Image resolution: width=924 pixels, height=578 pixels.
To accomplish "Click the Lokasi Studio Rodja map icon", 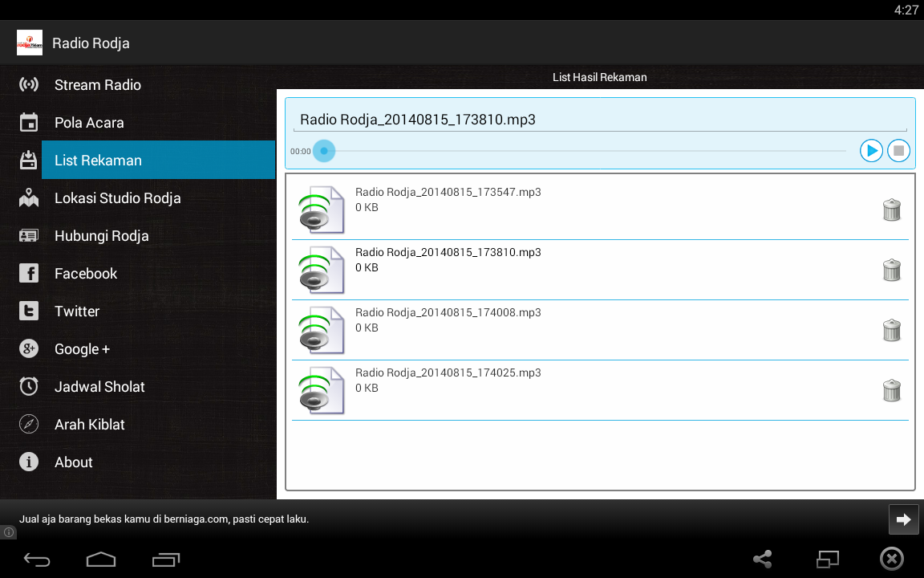I will click(28, 198).
